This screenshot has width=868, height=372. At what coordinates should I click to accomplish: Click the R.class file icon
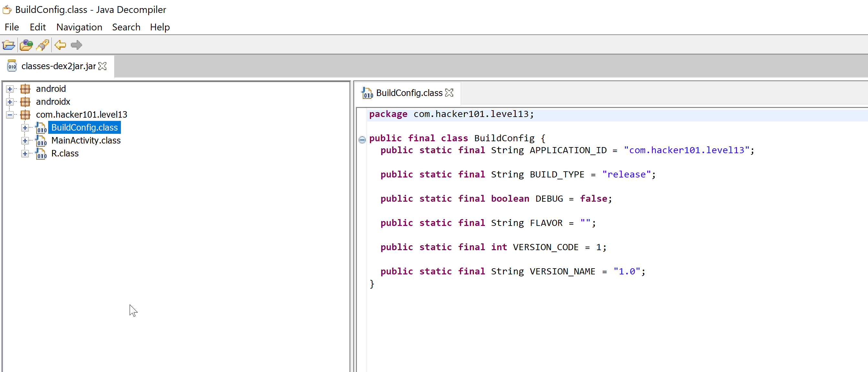(x=41, y=154)
